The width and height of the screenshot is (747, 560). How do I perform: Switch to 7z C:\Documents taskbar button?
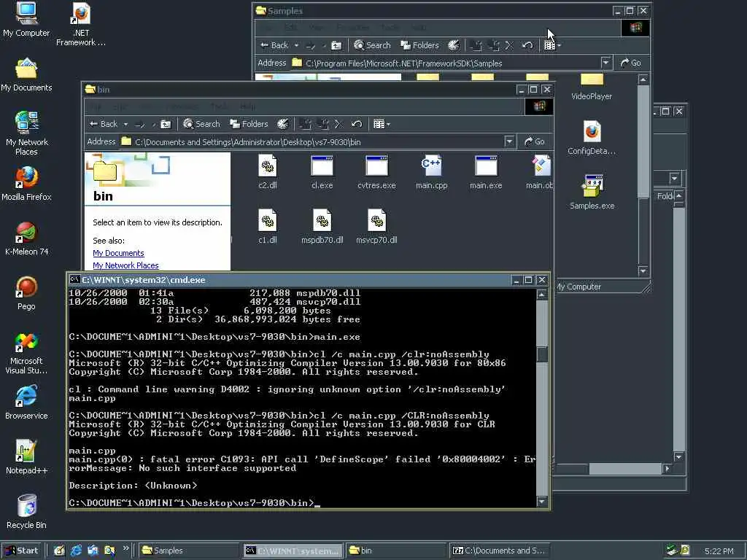(500, 551)
